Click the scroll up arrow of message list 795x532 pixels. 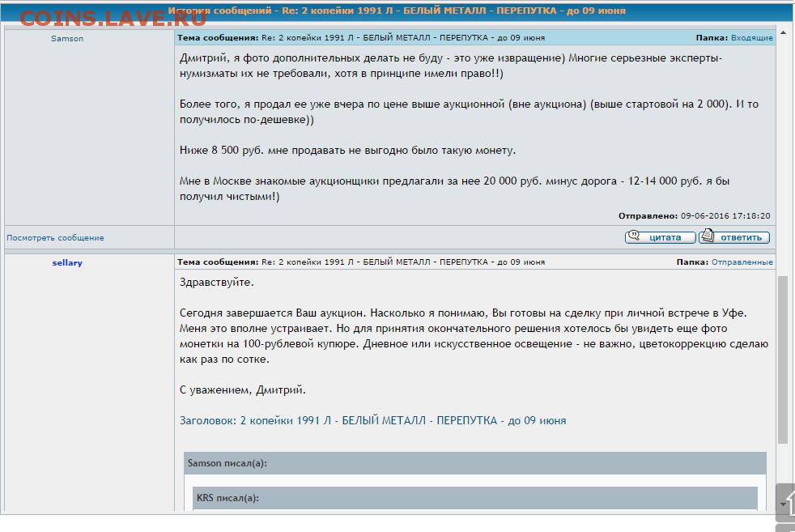point(783,32)
